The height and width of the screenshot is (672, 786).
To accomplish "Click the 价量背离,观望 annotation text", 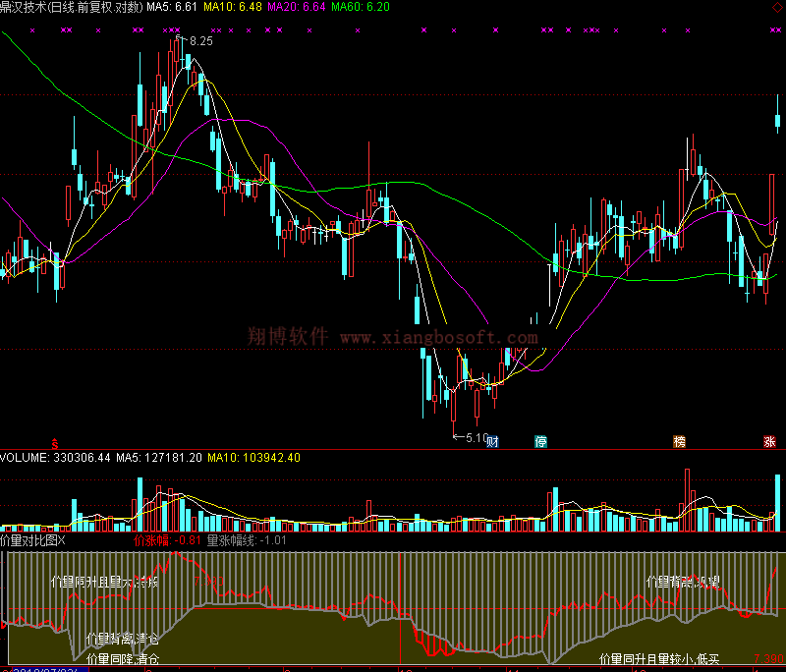I will coord(683,582).
